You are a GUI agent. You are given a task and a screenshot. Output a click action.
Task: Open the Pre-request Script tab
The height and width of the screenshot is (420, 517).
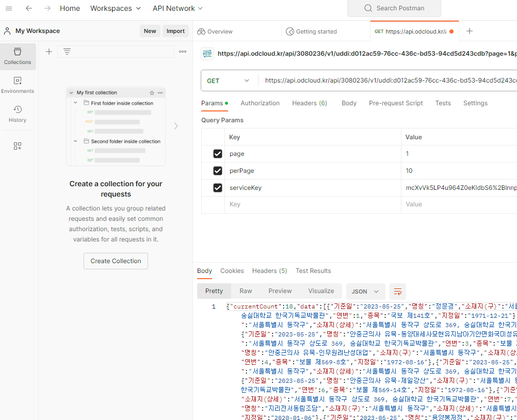[396, 103]
